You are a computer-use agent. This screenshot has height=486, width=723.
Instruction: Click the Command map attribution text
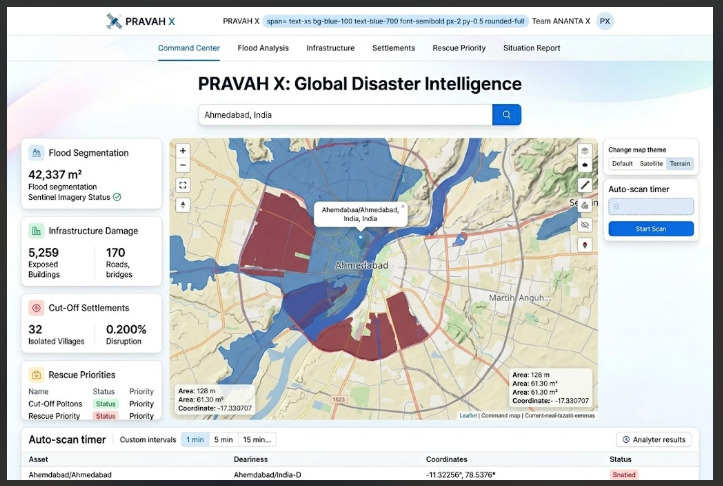coord(500,415)
